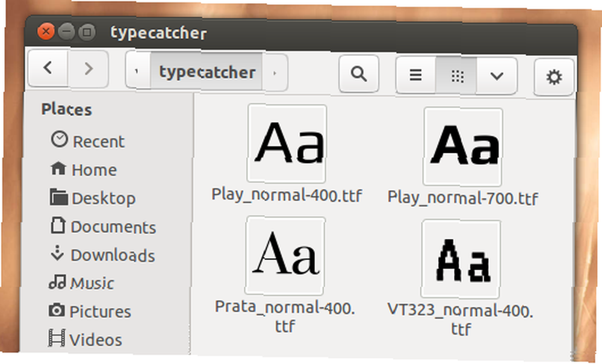Click the Downloads arrow icon
The height and width of the screenshot is (364, 602).
(x=57, y=253)
